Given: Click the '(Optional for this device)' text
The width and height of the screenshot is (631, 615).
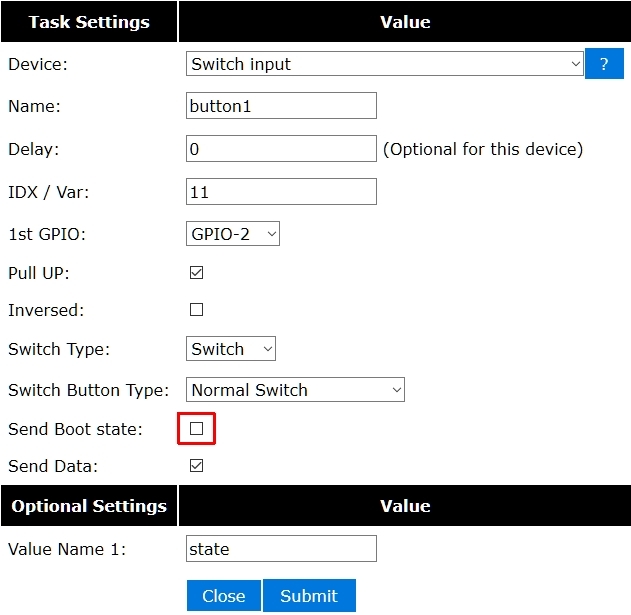Looking at the screenshot, I should coord(483,149).
